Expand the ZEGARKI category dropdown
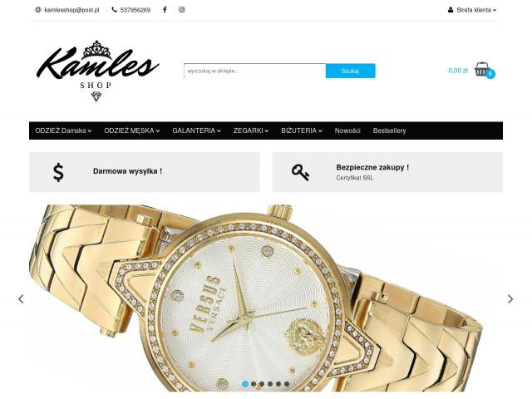The image size is (532, 399). click(251, 131)
